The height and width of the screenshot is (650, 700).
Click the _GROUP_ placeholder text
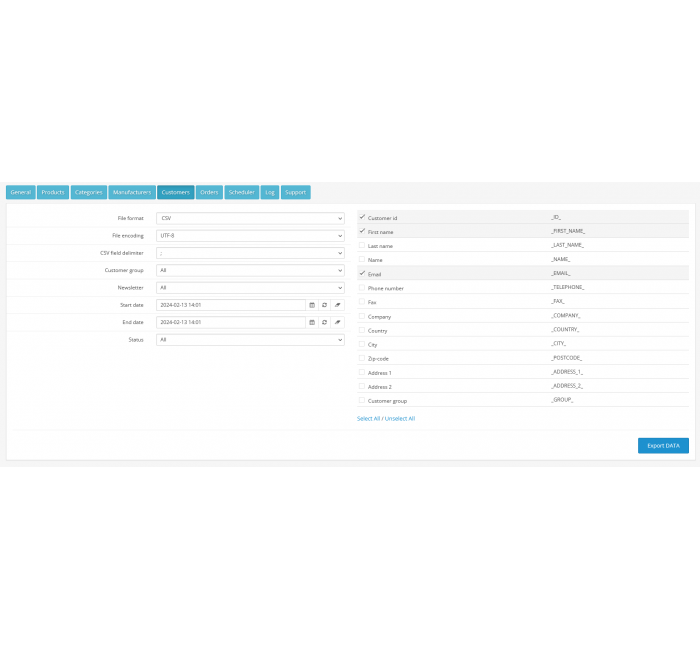(x=562, y=400)
